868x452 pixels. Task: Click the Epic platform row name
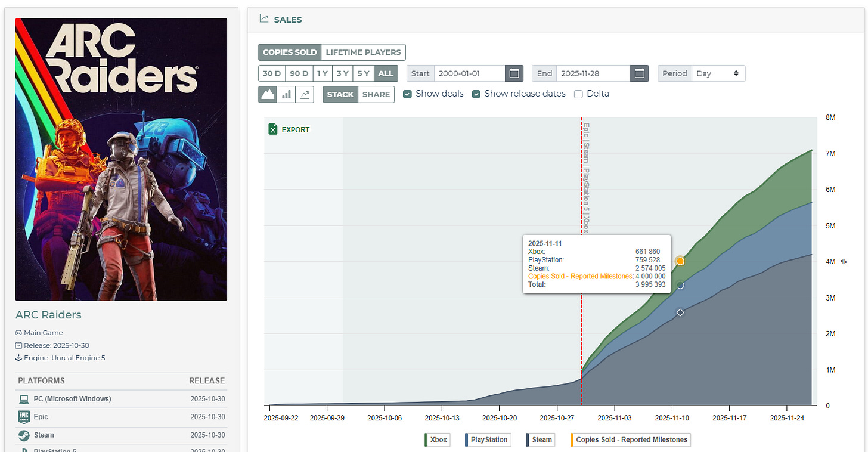coord(41,417)
